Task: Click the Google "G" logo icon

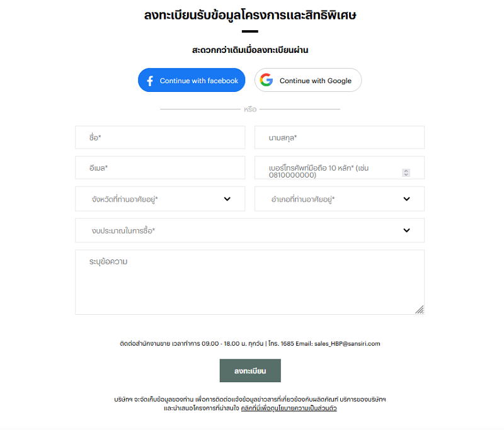Action: pyautogui.click(x=266, y=80)
